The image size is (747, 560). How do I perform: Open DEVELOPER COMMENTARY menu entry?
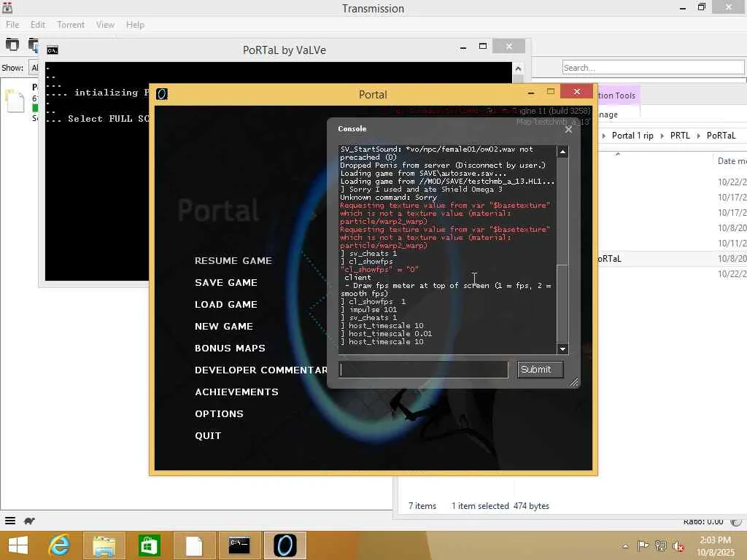(260, 370)
